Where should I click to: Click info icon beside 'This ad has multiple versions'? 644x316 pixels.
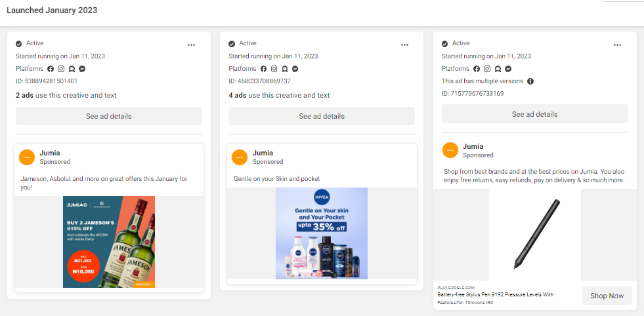coord(530,81)
